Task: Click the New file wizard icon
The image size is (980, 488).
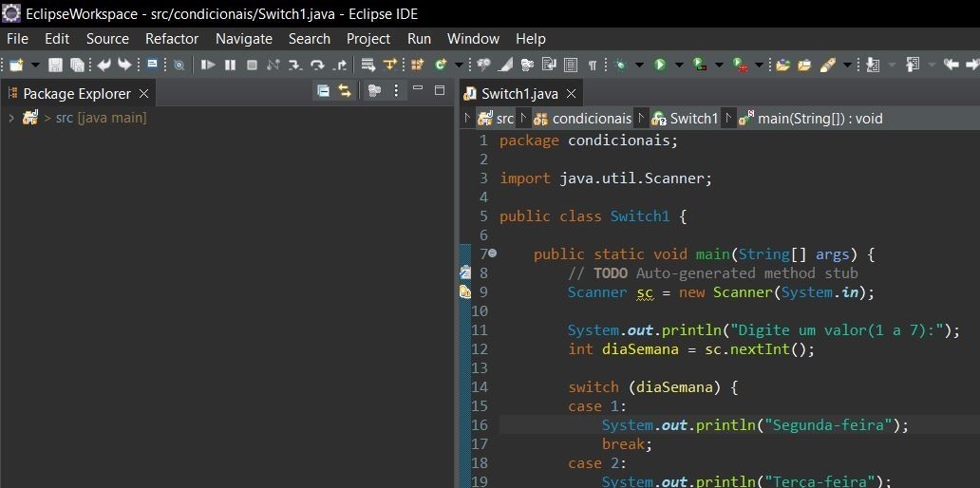Action: click(16, 65)
